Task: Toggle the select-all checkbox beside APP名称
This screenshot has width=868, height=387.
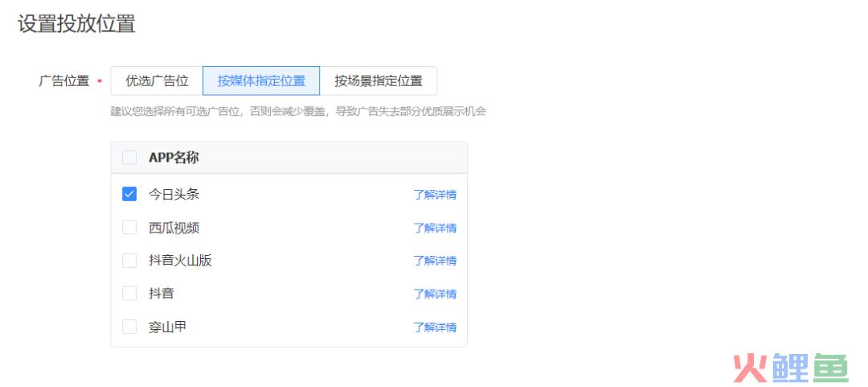Action: tap(129, 158)
